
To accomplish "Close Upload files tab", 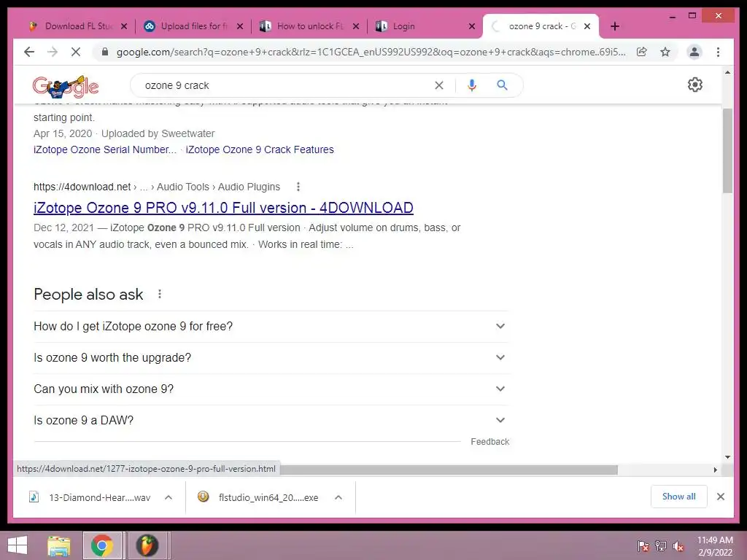I will click(240, 26).
